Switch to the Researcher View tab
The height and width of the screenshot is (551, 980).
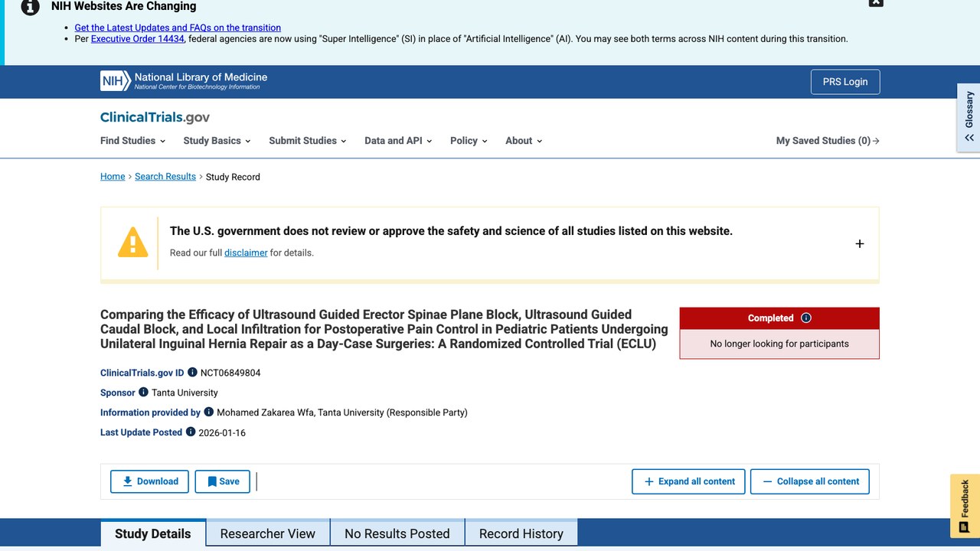(x=268, y=533)
